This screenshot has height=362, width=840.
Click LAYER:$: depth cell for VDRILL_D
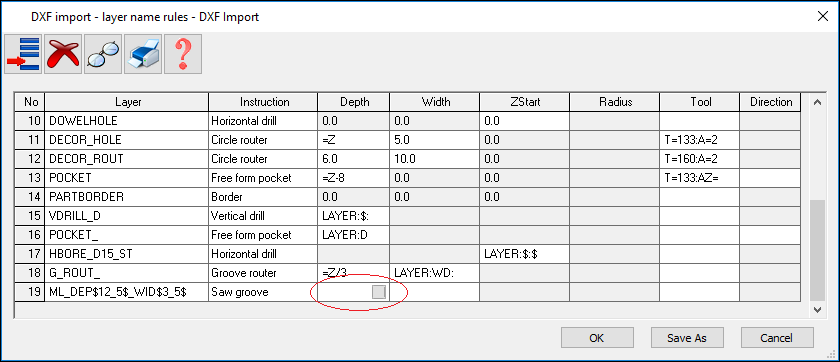point(354,216)
